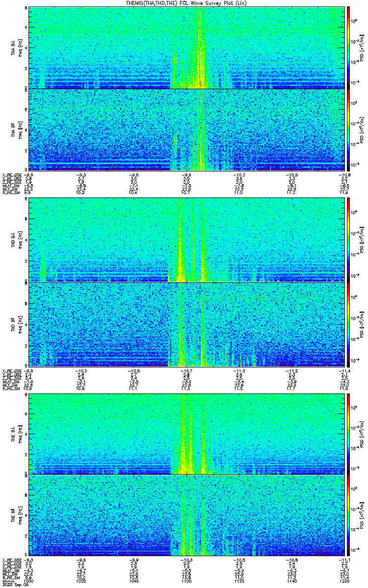Click the PSD [nT²/Hz] label of THA B-perpendicular
This screenshot has height=588, width=368.
pos(362,48)
